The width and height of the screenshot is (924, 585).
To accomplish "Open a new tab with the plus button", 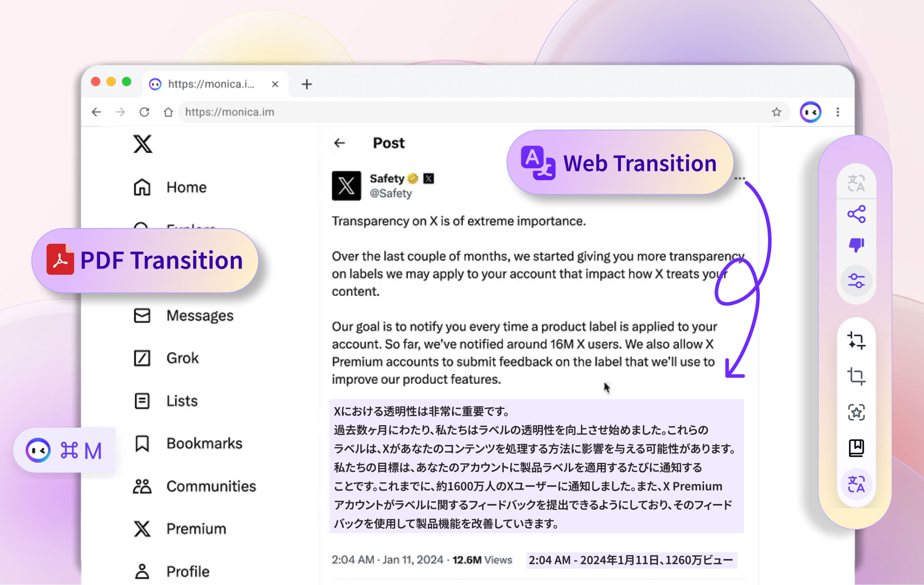I will (x=307, y=83).
